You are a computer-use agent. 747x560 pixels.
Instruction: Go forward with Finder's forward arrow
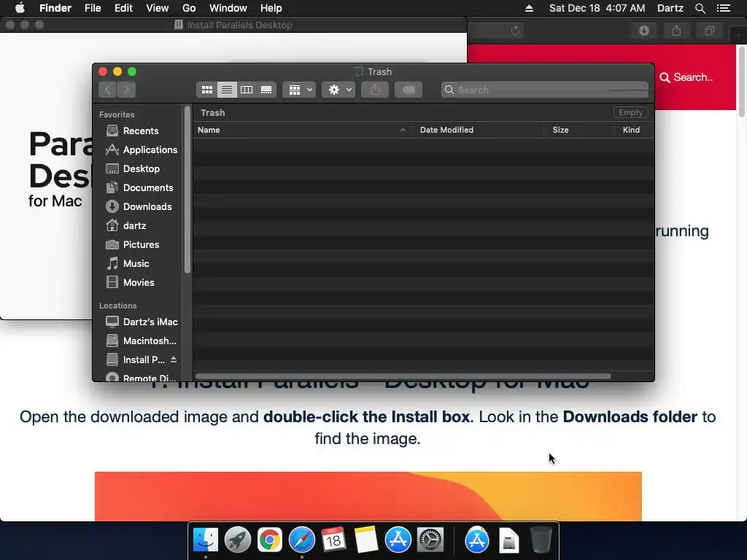click(x=127, y=90)
